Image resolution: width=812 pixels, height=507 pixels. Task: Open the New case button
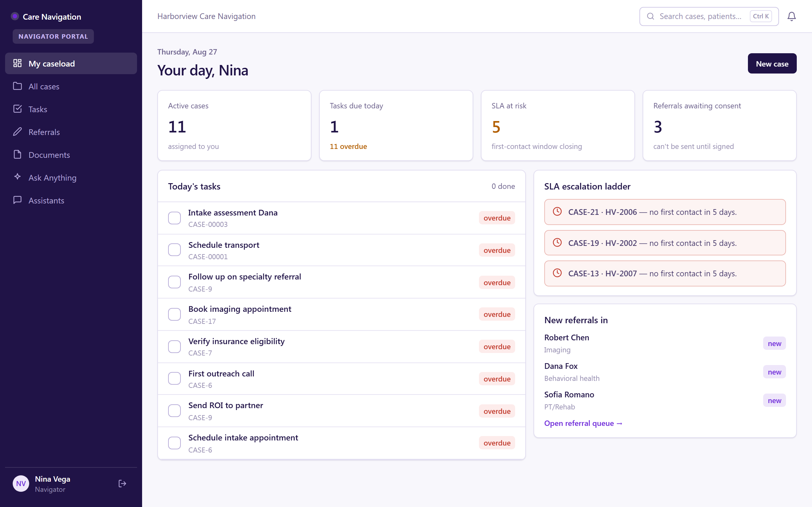point(772,63)
